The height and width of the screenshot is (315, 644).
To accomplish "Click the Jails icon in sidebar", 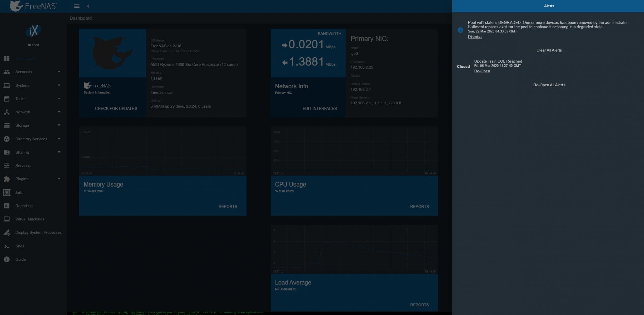I will pos(7,193).
